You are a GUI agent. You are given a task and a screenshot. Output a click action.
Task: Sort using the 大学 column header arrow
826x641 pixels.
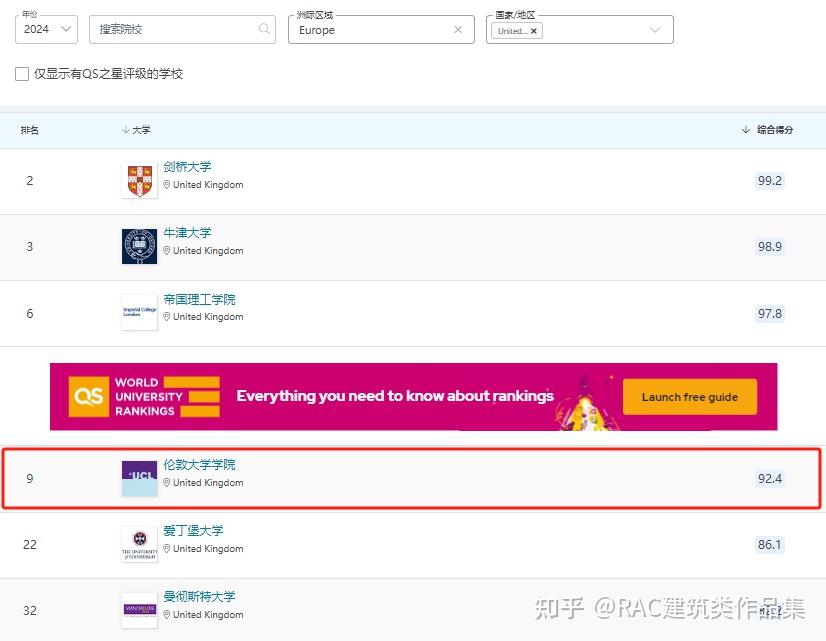pos(123,129)
